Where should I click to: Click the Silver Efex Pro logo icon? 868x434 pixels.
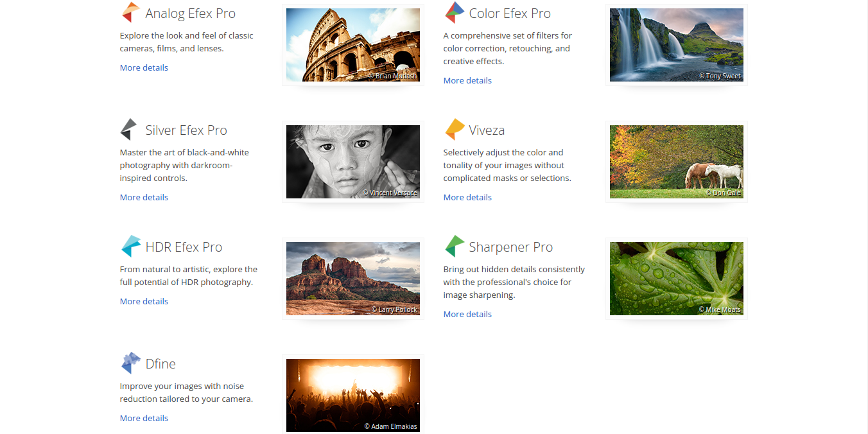[130, 130]
